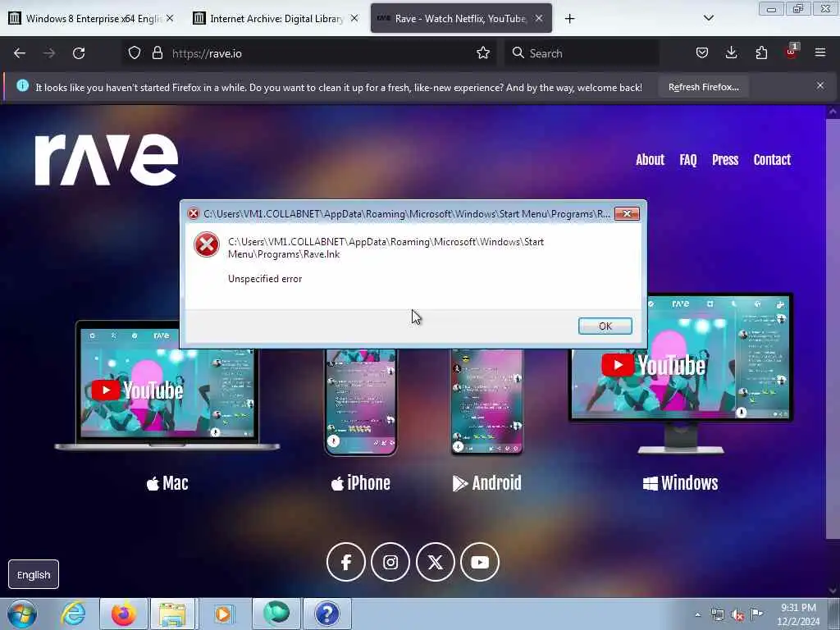Viewport: 840px width, 630px height.
Task: Open the Downloads panel
Action: [x=731, y=53]
